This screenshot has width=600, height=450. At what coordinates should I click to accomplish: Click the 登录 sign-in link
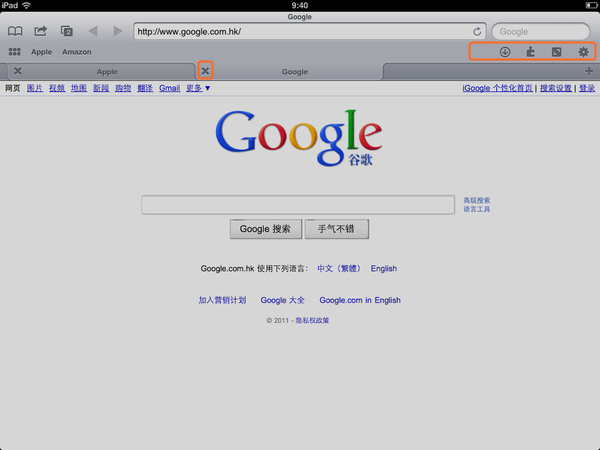587,88
